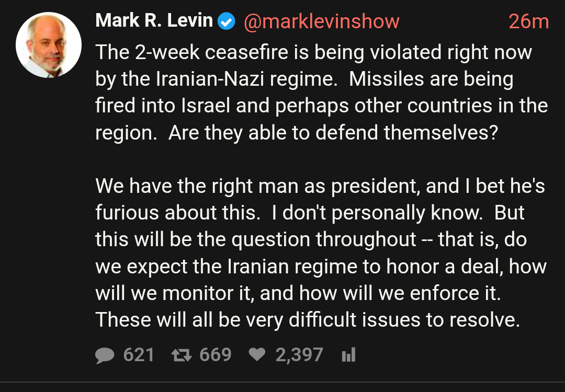Visit the @marklevinshow handle link
565x392 pixels.
tap(321, 21)
